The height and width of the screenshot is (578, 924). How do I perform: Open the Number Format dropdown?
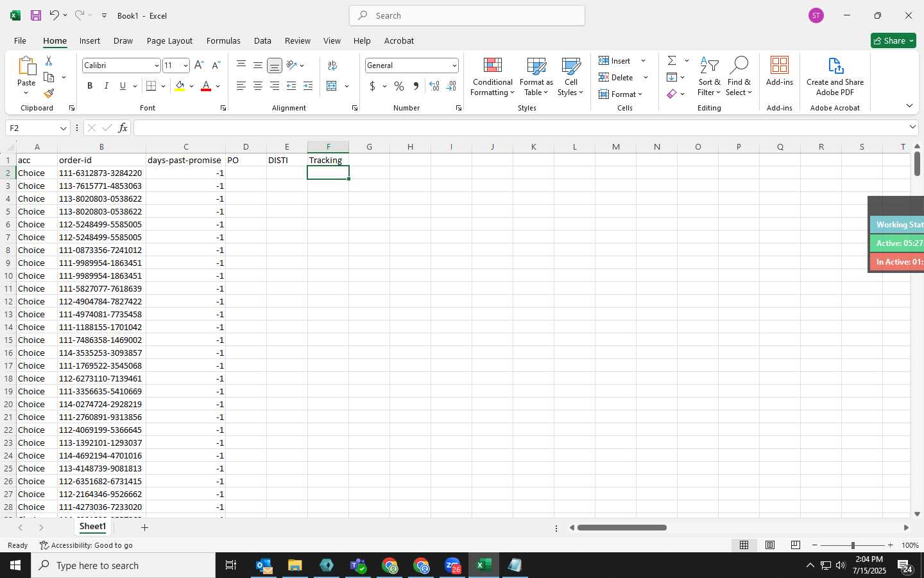454,66
